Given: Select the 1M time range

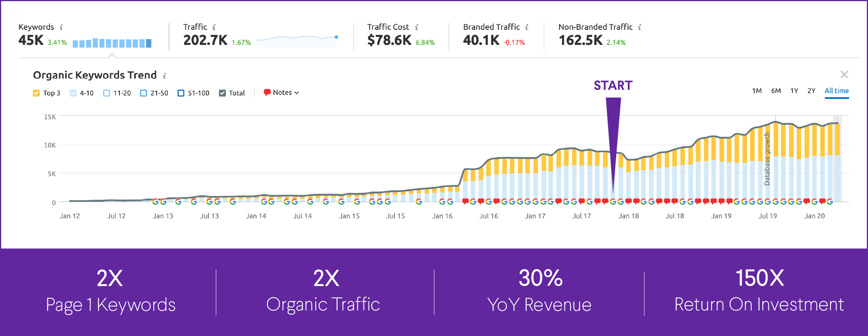Looking at the screenshot, I should pyautogui.click(x=757, y=91).
